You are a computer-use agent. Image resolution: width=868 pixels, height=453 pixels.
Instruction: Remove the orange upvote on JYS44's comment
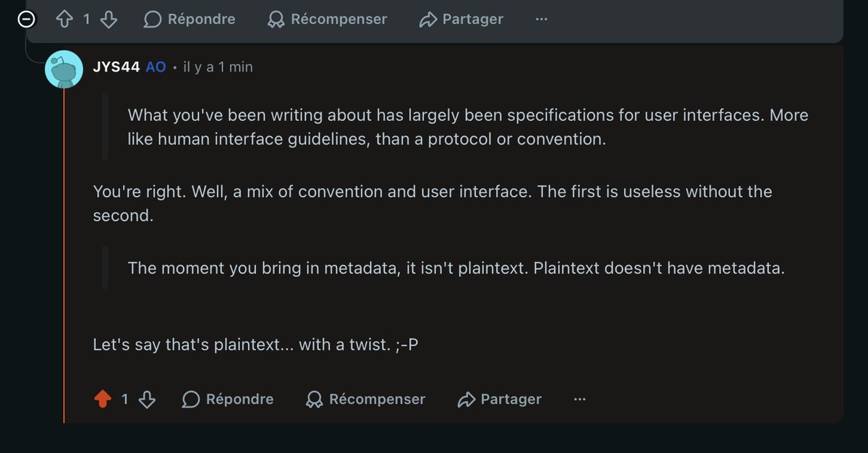103,399
